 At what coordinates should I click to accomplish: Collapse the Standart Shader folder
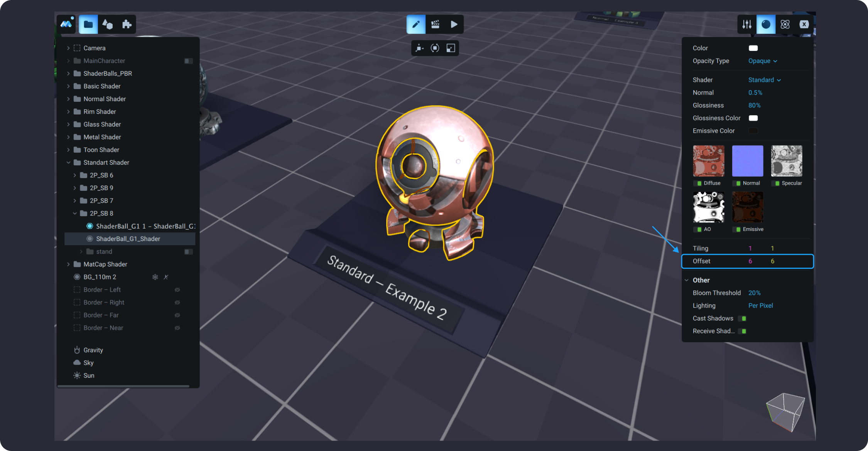coord(68,163)
